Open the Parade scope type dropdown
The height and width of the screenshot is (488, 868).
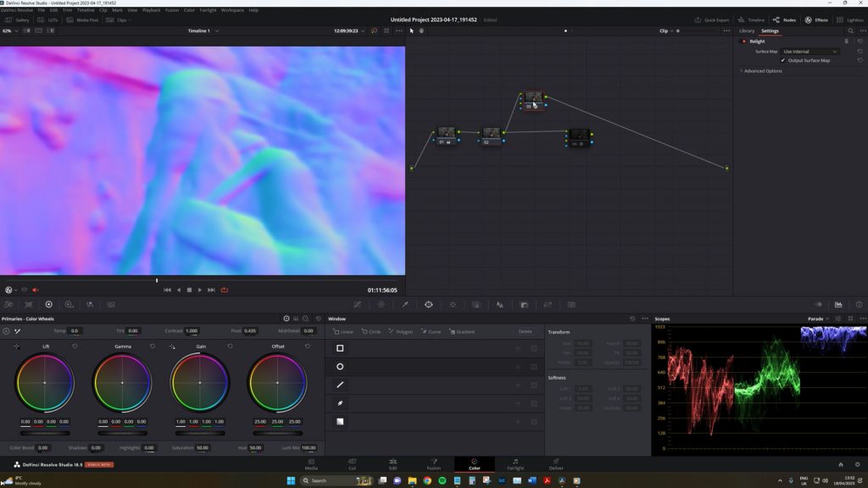point(818,319)
